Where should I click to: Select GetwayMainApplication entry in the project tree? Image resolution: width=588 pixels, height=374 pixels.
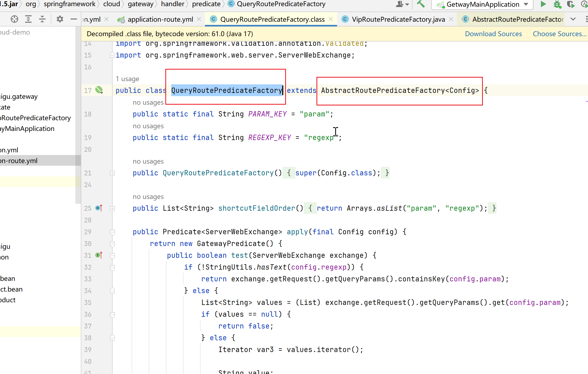click(27, 129)
